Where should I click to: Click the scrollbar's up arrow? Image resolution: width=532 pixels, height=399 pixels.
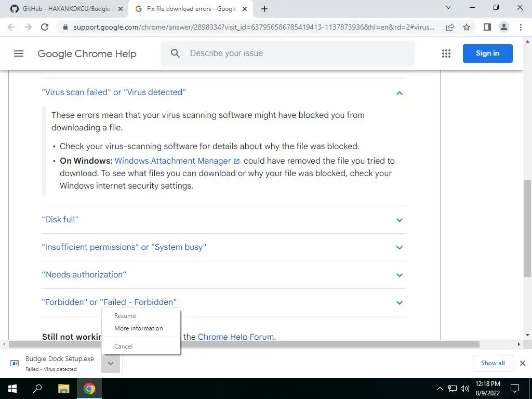click(527, 42)
